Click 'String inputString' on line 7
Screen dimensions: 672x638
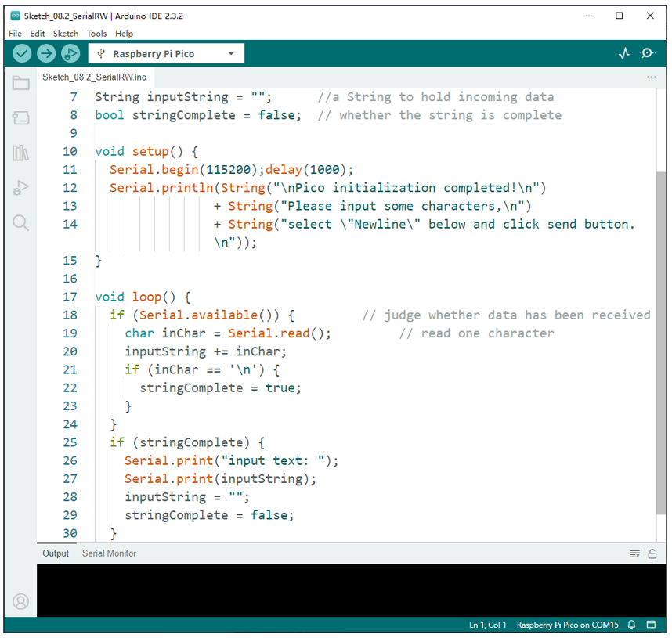[161, 97]
